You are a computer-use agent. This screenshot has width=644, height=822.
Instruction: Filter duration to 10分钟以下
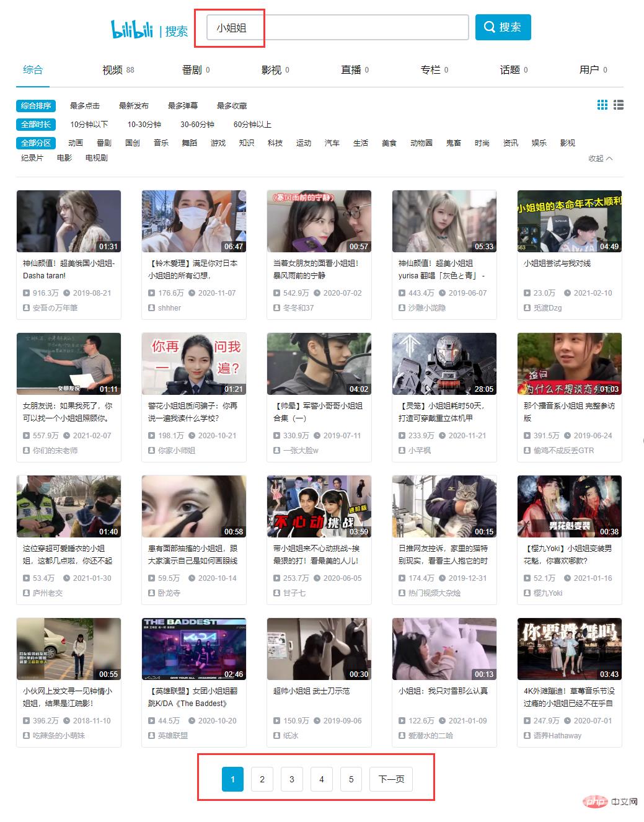pos(89,125)
